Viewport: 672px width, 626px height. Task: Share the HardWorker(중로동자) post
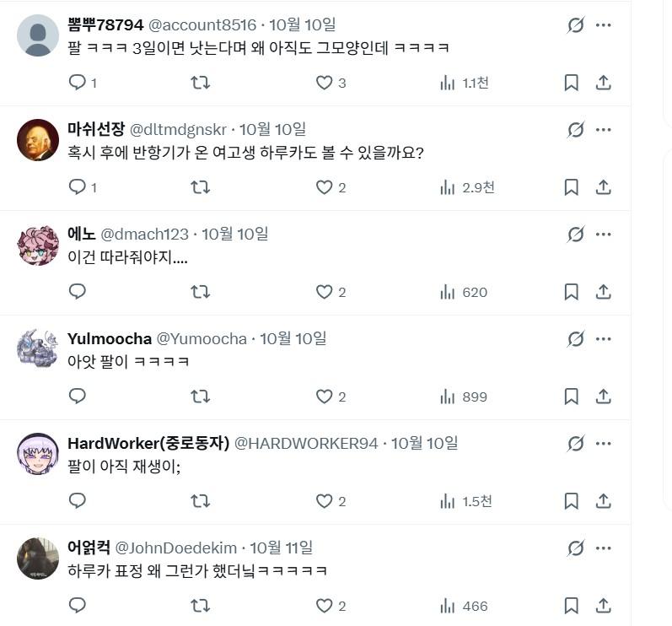(x=603, y=501)
